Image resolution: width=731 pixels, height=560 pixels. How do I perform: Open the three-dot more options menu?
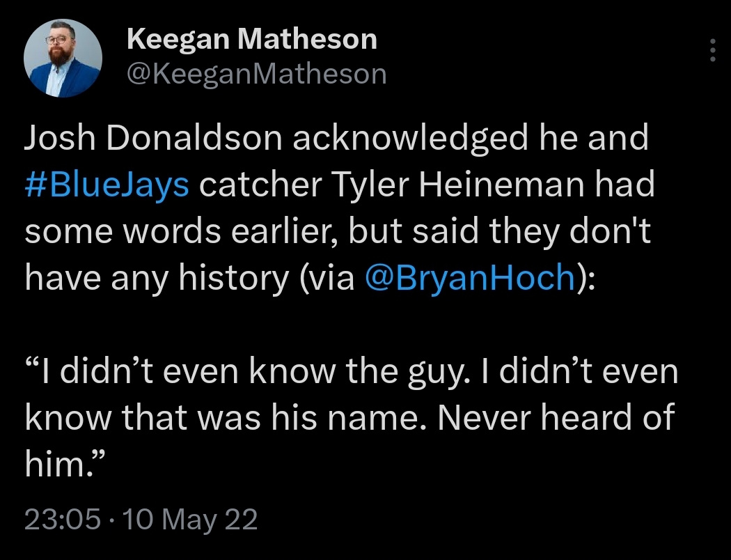point(712,50)
